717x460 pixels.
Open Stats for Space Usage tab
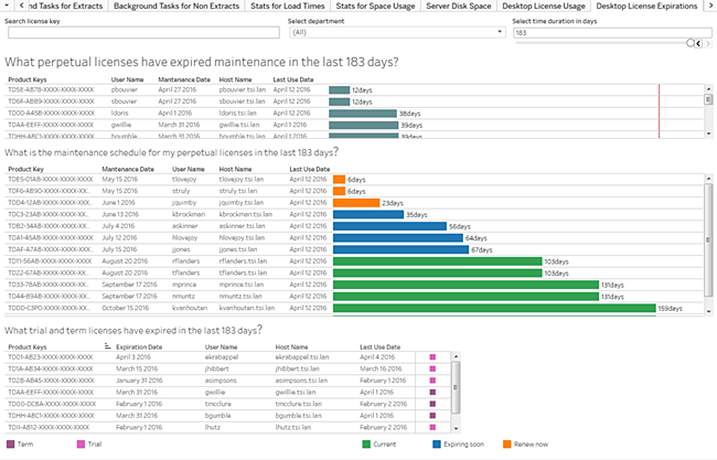click(375, 6)
